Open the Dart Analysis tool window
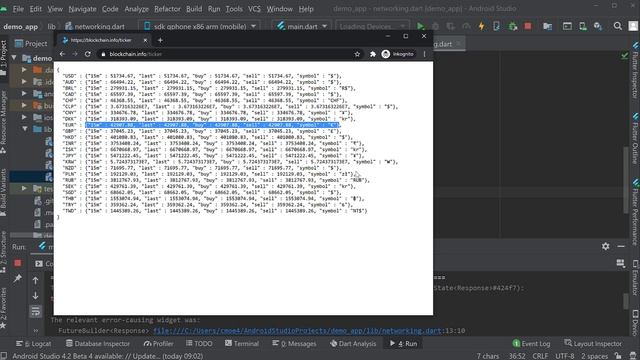 [353, 344]
